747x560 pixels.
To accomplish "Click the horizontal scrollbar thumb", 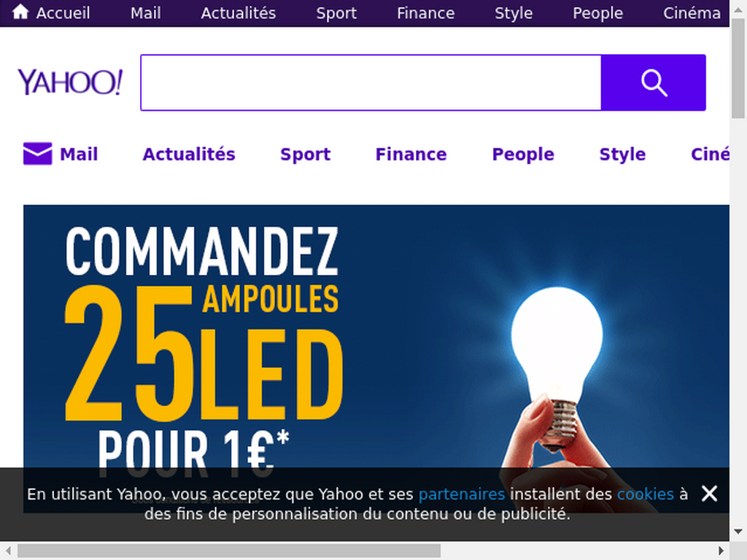I will (x=228, y=551).
